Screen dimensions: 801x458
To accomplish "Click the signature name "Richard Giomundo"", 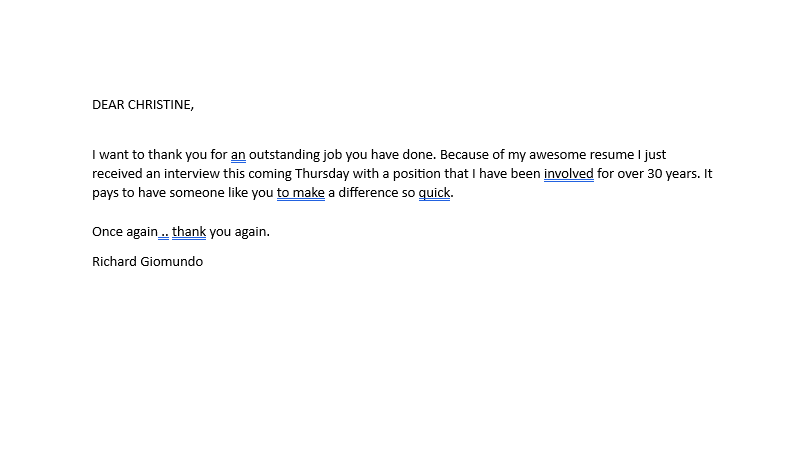I will click(x=147, y=262).
